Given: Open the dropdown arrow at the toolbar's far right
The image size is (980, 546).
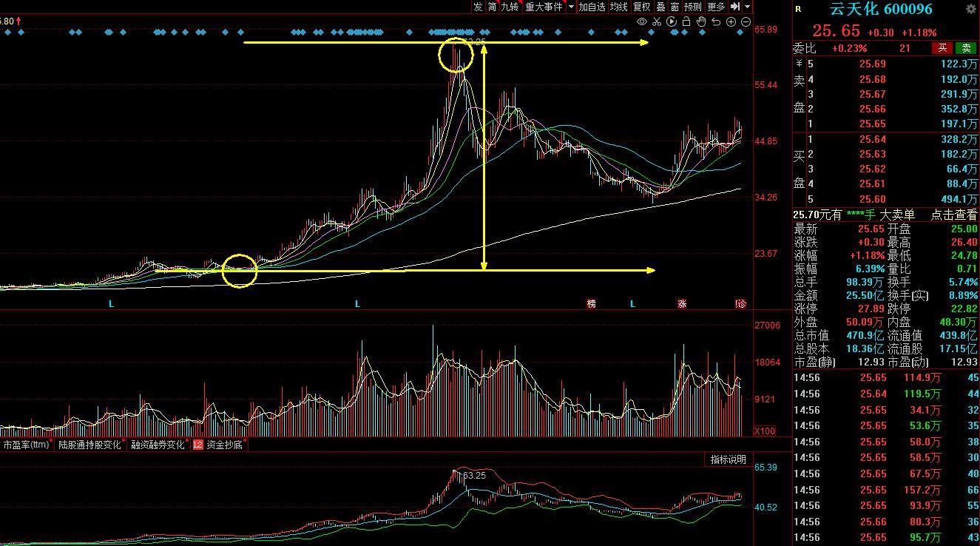Looking at the screenshot, I should pyautogui.click(x=747, y=7).
